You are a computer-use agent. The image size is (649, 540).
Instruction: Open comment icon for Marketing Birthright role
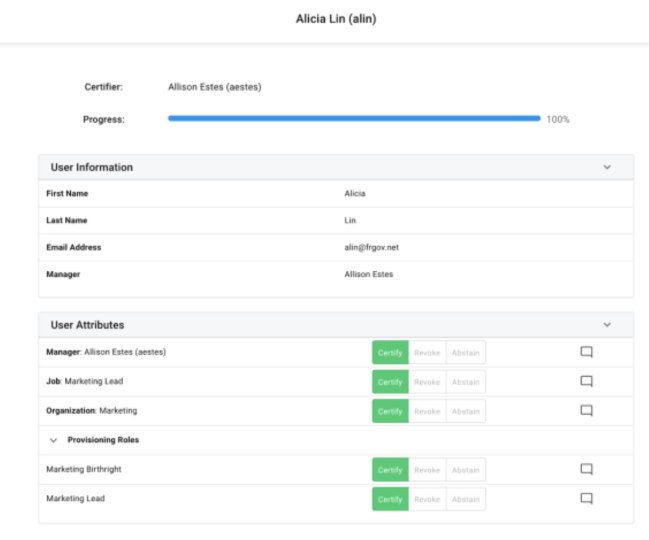pos(587,469)
